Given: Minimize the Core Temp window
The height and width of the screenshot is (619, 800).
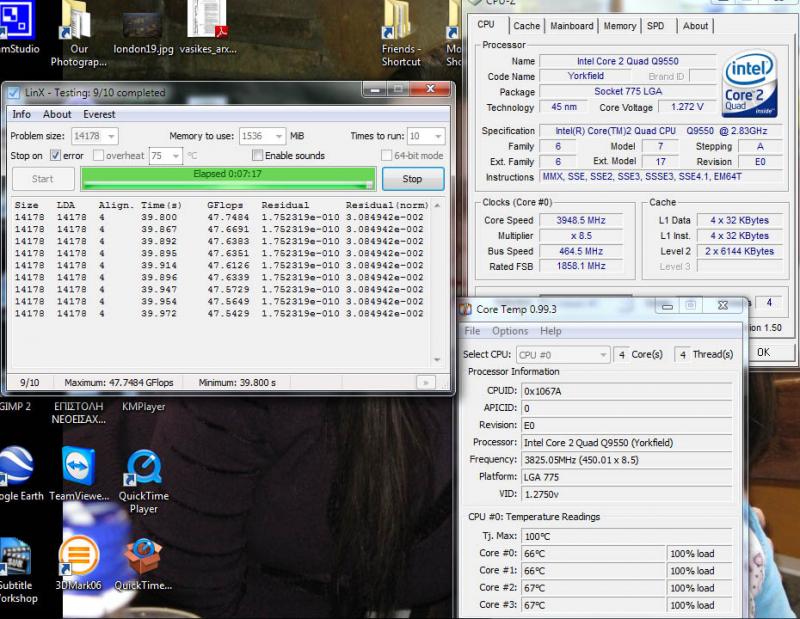Looking at the screenshot, I should [667, 306].
